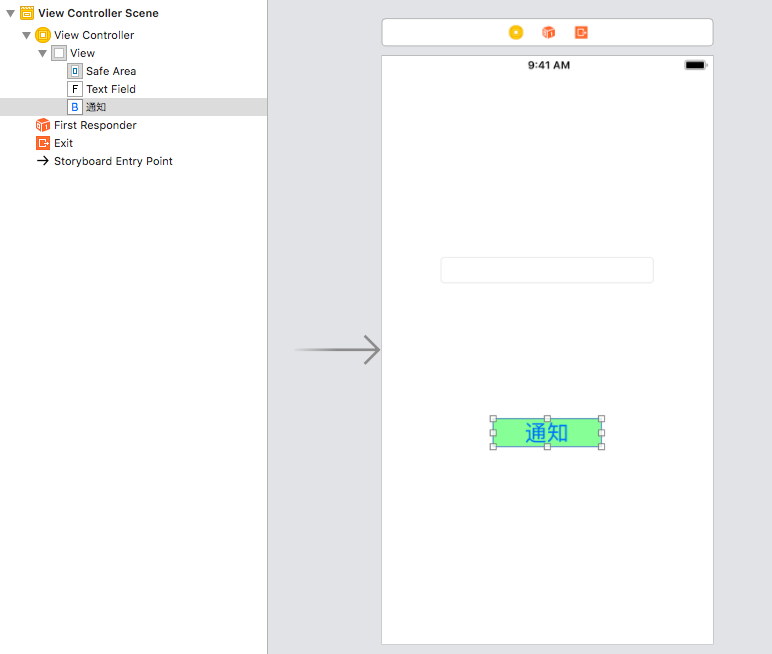Click the 9:41 AM status bar time
This screenshot has width=772, height=654.
pos(548,65)
